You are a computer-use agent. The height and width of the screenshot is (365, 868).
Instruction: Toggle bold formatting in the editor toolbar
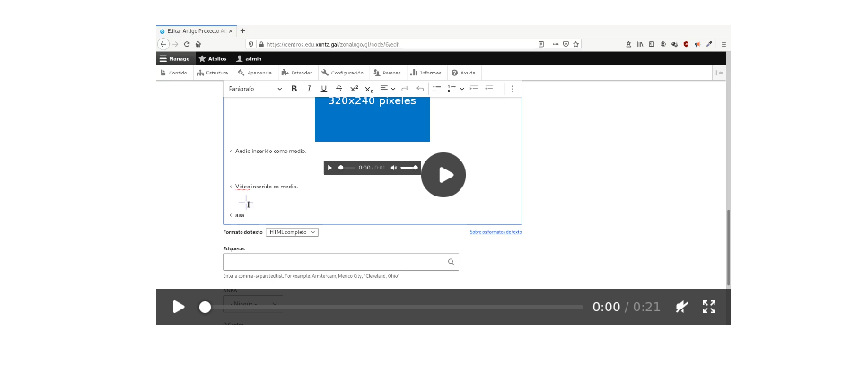(x=294, y=89)
